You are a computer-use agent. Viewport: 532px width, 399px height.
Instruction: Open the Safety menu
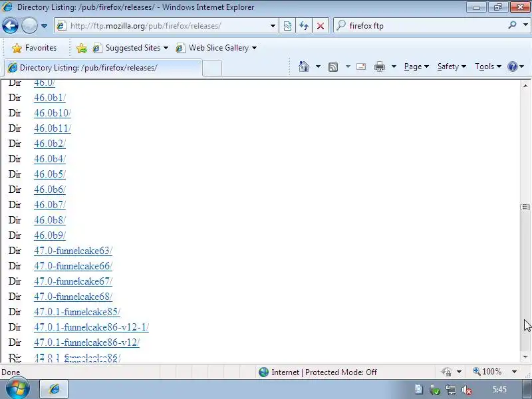(x=452, y=66)
